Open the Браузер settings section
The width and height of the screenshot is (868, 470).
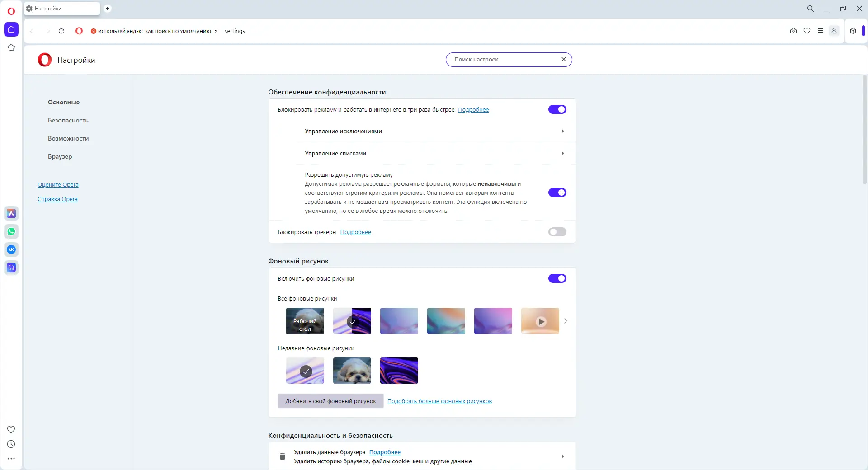click(60, 156)
